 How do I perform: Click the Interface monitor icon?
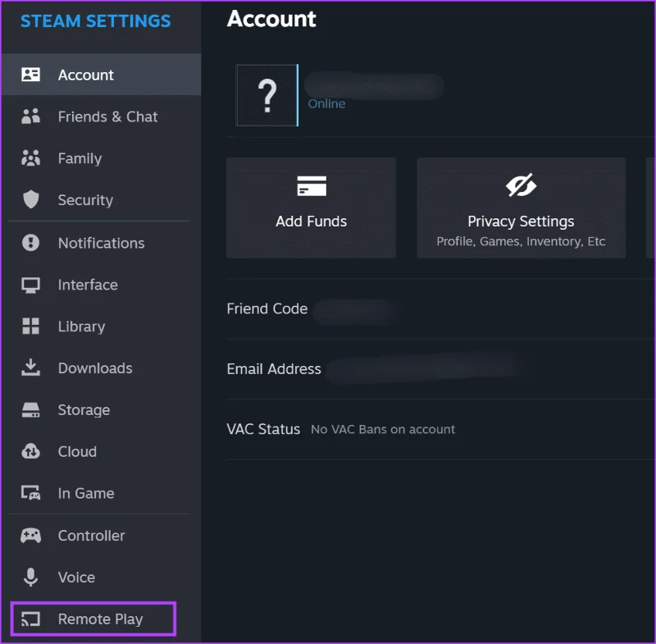coord(30,285)
